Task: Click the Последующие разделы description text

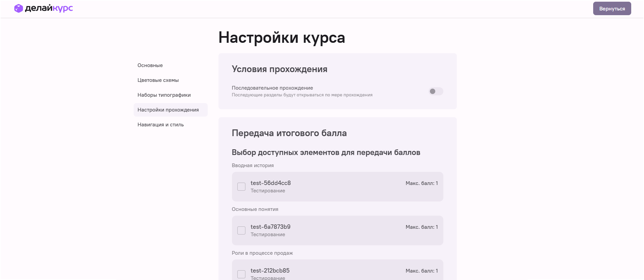Action: point(302,95)
